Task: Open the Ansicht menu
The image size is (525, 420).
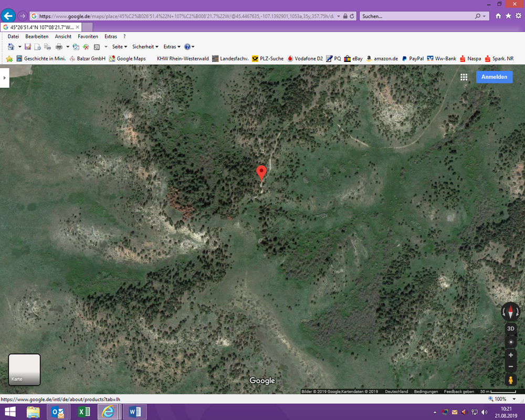Action: [x=63, y=37]
